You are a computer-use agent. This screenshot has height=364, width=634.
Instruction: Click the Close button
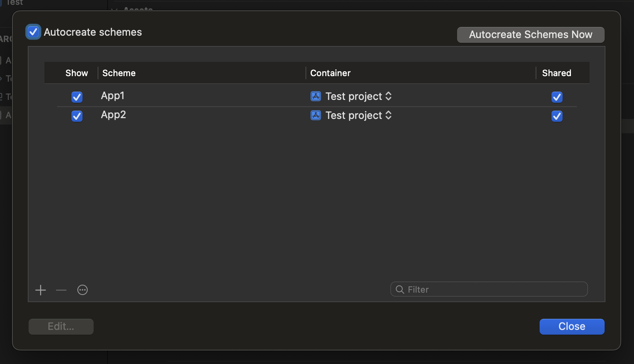(572, 327)
